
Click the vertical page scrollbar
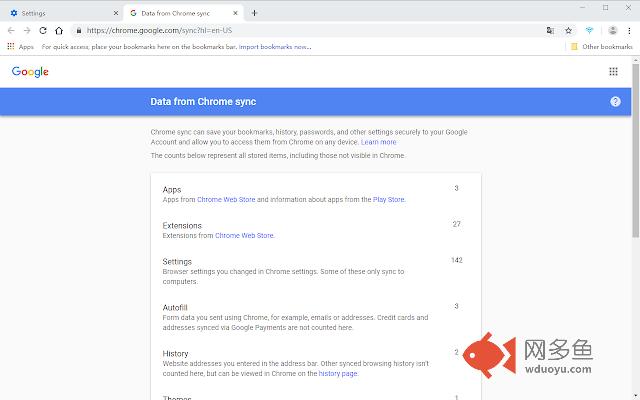click(636, 229)
